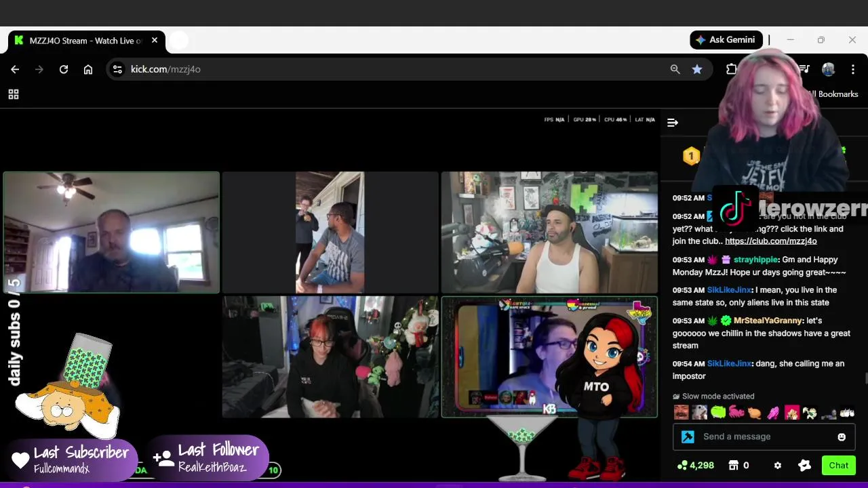868x488 pixels.
Task: Click the green Chat send button
Action: [838, 466]
